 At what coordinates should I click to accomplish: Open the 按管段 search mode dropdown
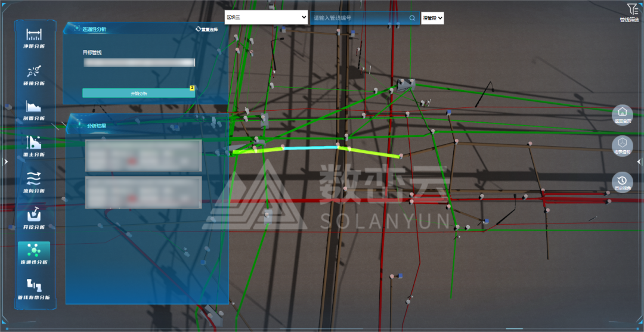432,18
